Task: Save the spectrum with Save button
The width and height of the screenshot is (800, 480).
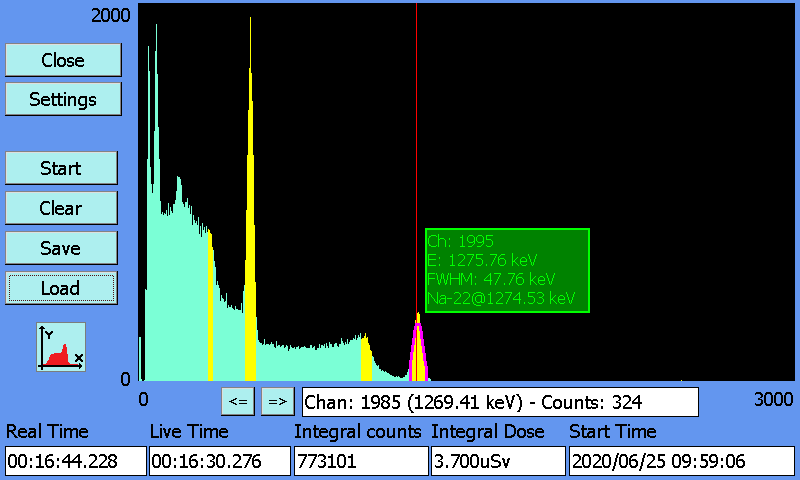Action: tap(61, 248)
